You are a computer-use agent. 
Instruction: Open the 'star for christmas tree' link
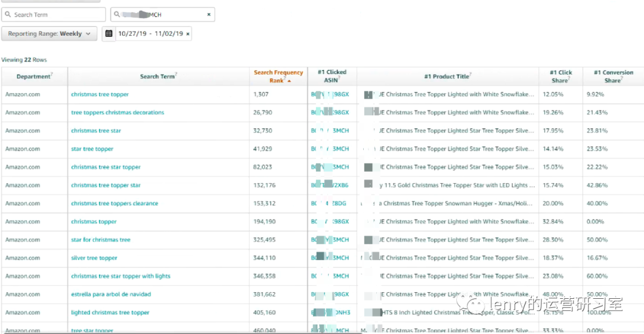101,240
